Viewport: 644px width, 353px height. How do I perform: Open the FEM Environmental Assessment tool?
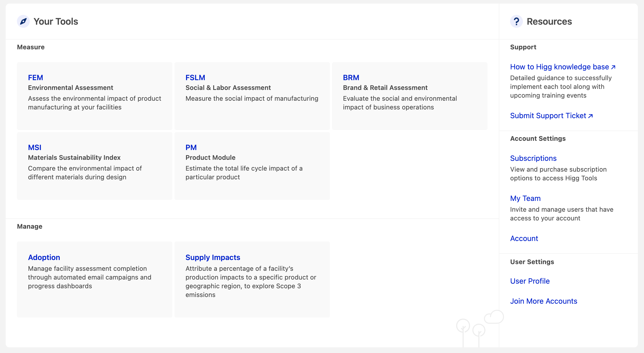[36, 77]
